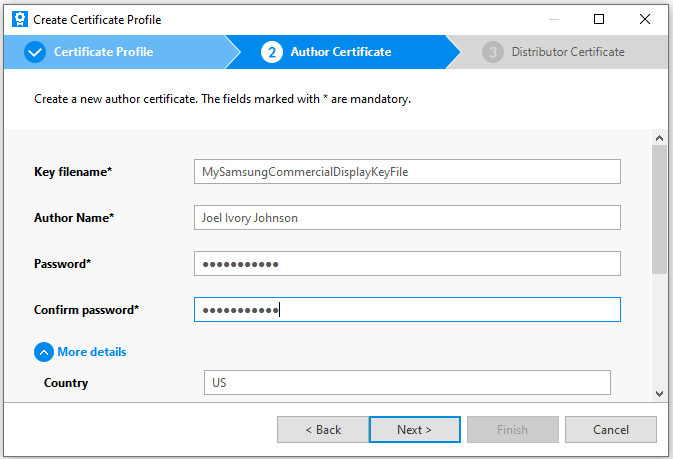Viewport: 673px width, 459px height.
Task: Focus the Author Name text box
Action: coord(406,218)
